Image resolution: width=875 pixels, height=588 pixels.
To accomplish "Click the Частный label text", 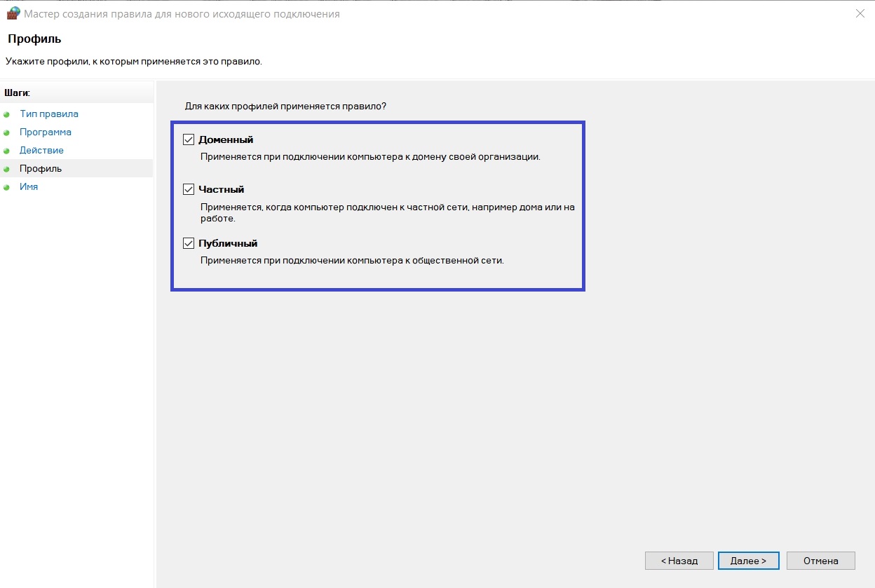I will click(x=222, y=189).
